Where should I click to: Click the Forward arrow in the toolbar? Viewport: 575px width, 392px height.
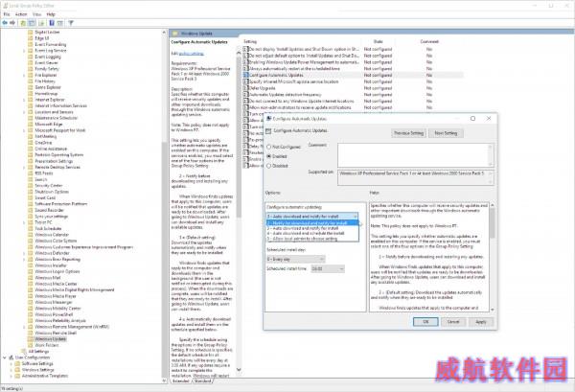12,23
